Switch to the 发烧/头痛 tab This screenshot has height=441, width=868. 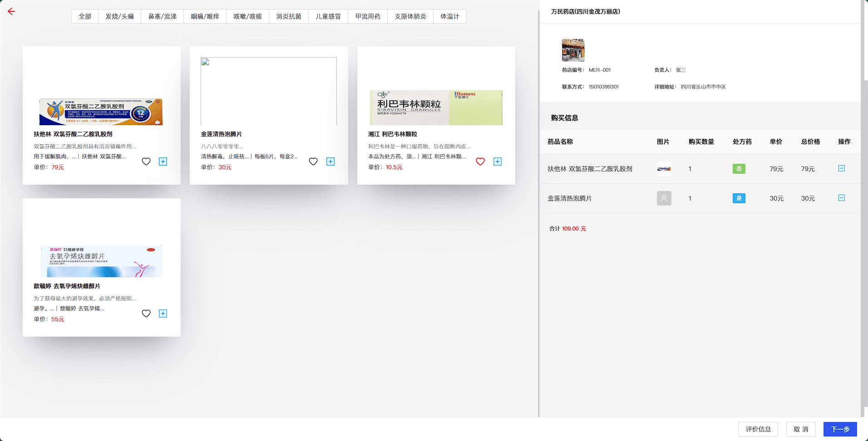coord(119,16)
